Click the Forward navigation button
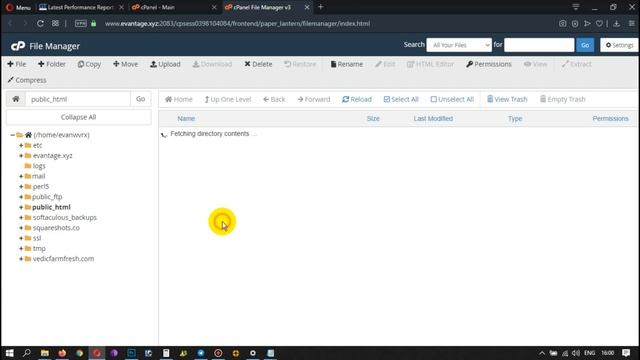 313,99
